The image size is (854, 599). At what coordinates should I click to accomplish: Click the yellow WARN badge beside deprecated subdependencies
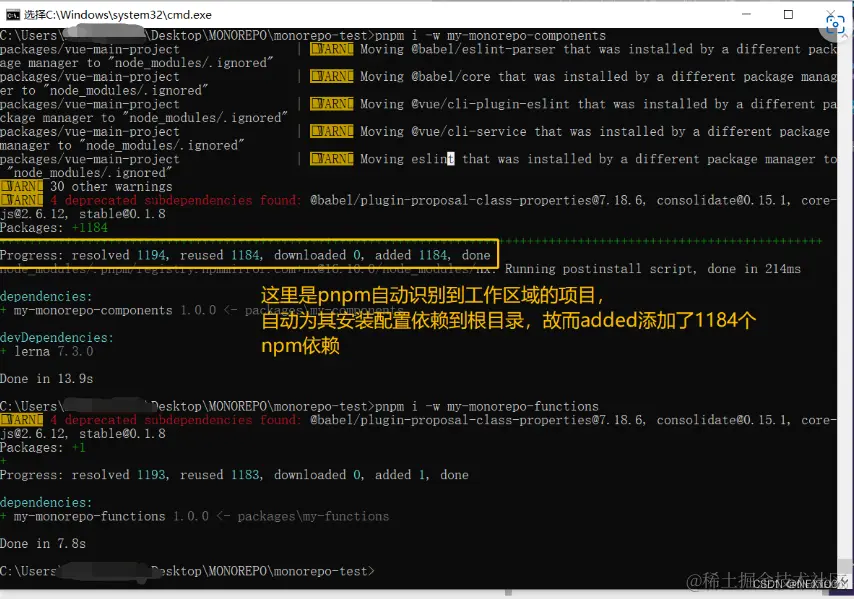pyautogui.click(x=21, y=199)
